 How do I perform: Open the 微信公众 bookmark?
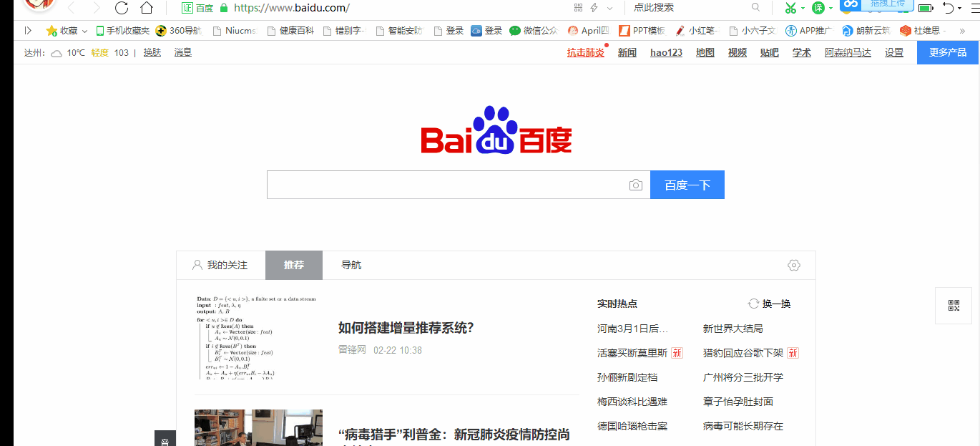(534, 31)
